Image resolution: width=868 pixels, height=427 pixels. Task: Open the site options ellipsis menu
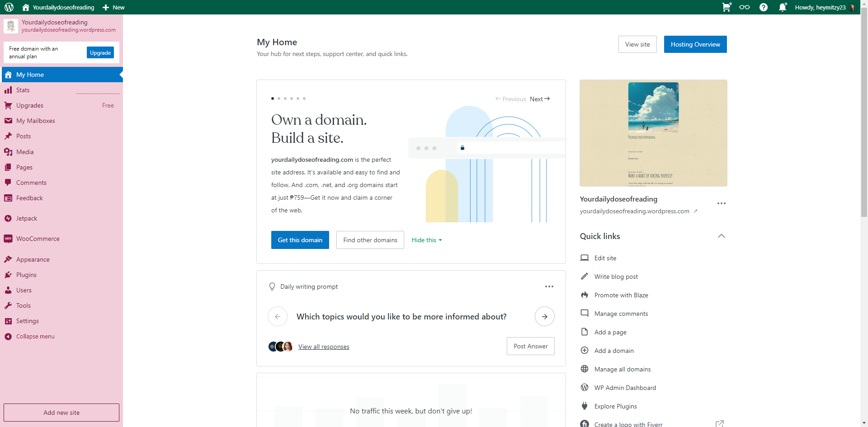[721, 203]
